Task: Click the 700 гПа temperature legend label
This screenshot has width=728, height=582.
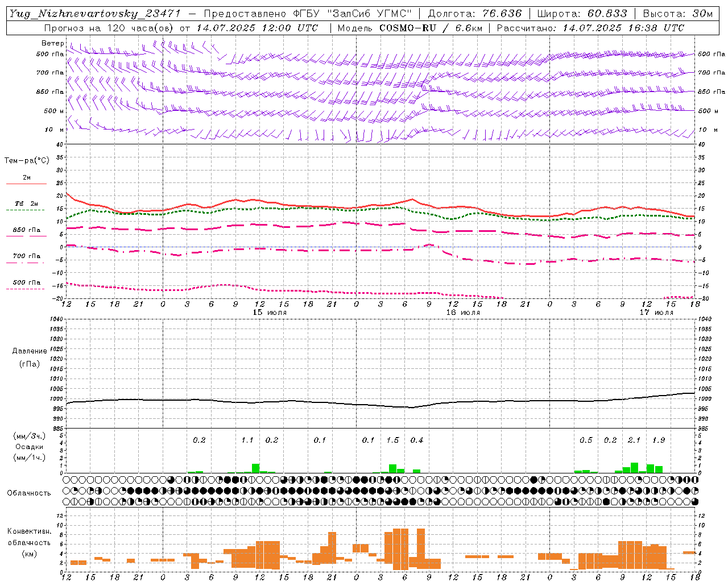Action: [x=26, y=256]
